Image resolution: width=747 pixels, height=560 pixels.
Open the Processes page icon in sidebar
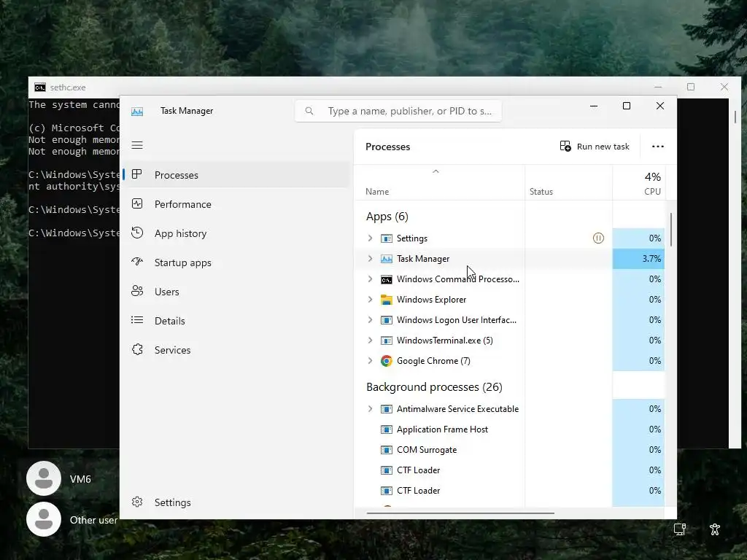[136, 174]
